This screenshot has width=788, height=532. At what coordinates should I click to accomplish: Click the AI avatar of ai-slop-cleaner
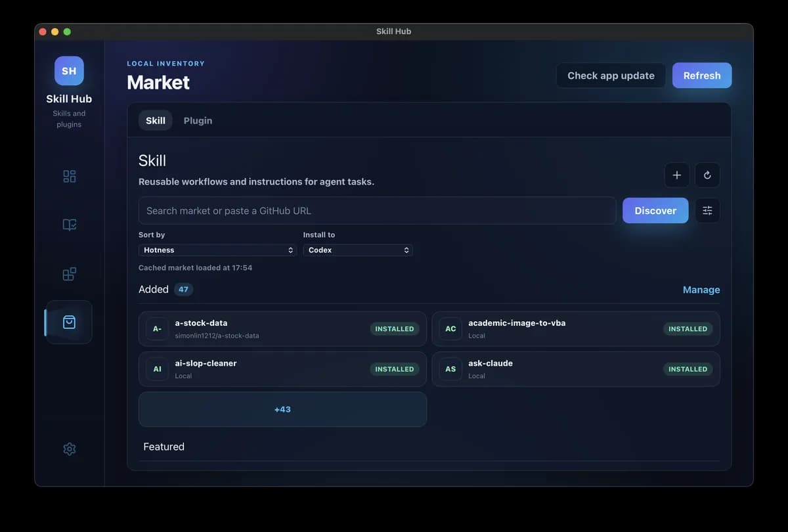pos(157,369)
